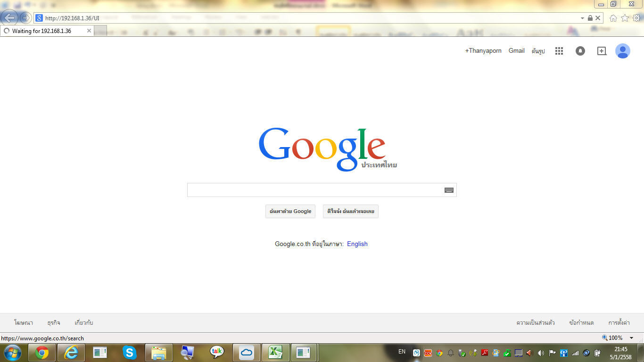Image resolution: width=644 pixels, height=362 pixels.
Task: Click the Show desktop strip on the taskbar
Action: click(x=640, y=353)
